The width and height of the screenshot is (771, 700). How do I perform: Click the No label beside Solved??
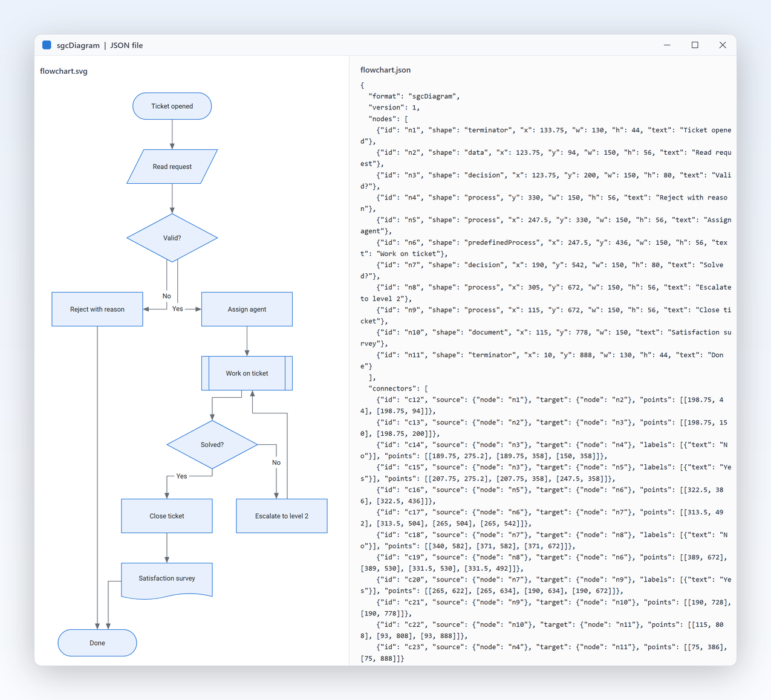276,463
